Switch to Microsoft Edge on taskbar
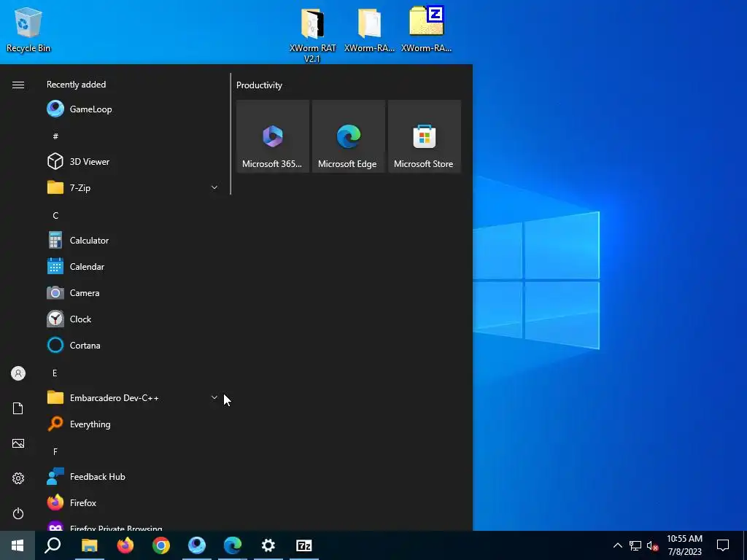 click(233, 545)
